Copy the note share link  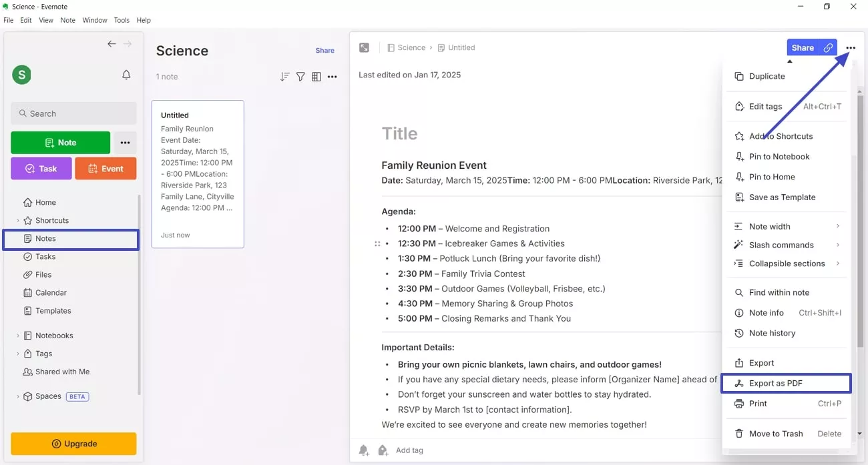(828, 47)
